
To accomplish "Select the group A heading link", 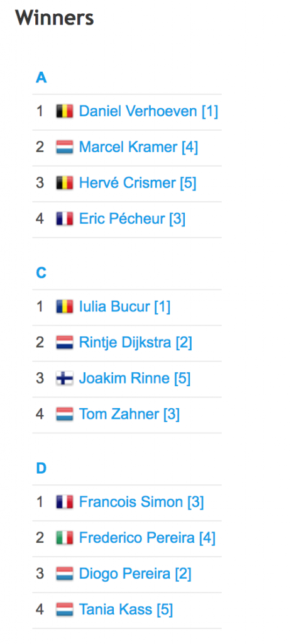I will click(x=41, y=77).
